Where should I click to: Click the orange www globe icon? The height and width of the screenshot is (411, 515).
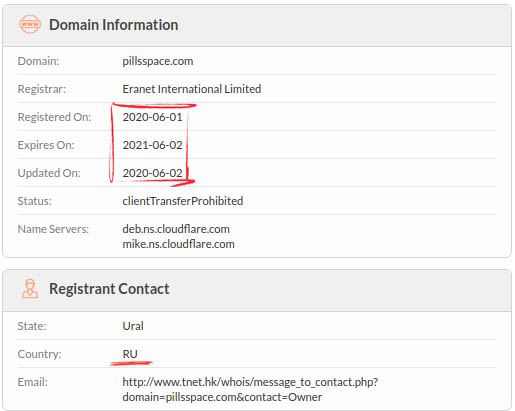[30, 24]
